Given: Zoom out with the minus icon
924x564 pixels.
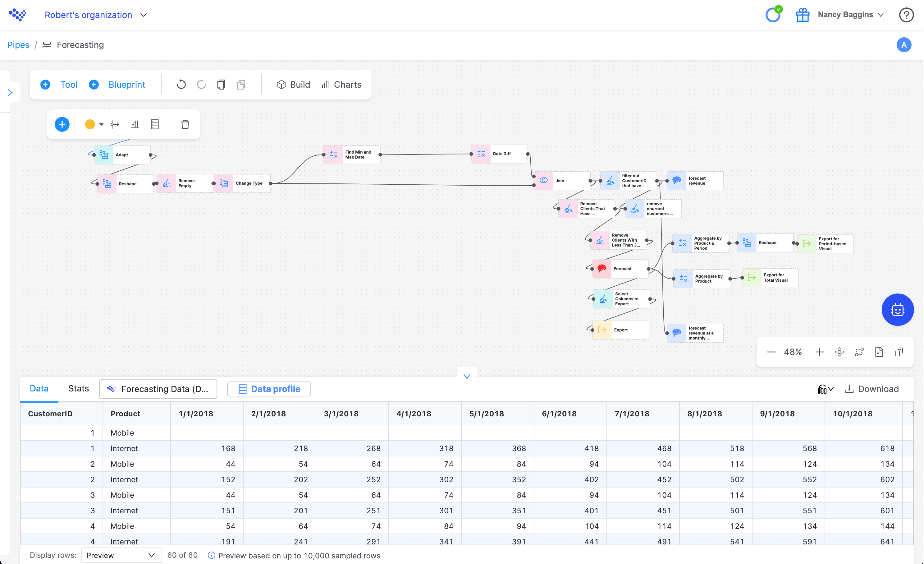Looking at the screenshot, I should point(771,352).
